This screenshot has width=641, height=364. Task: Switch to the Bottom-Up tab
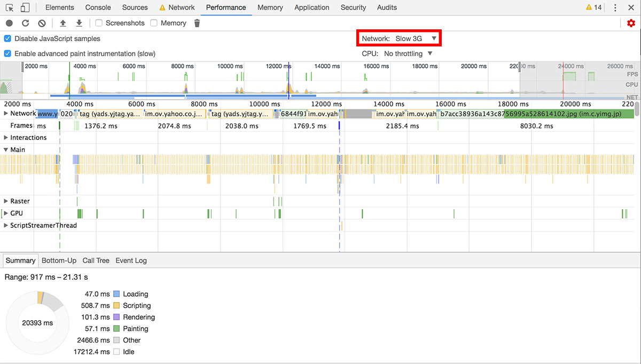[x=59, y=260]
